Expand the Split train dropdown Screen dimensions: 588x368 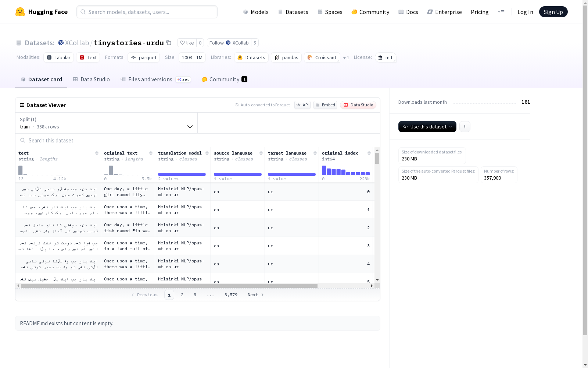107,123
